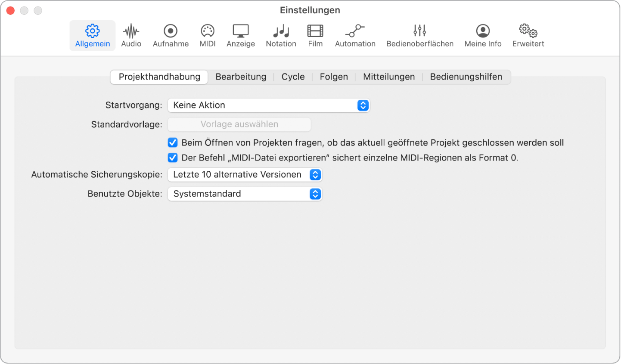621x364 pixels.
Task: Open the Film settings pane
Action: pos(315,35)
